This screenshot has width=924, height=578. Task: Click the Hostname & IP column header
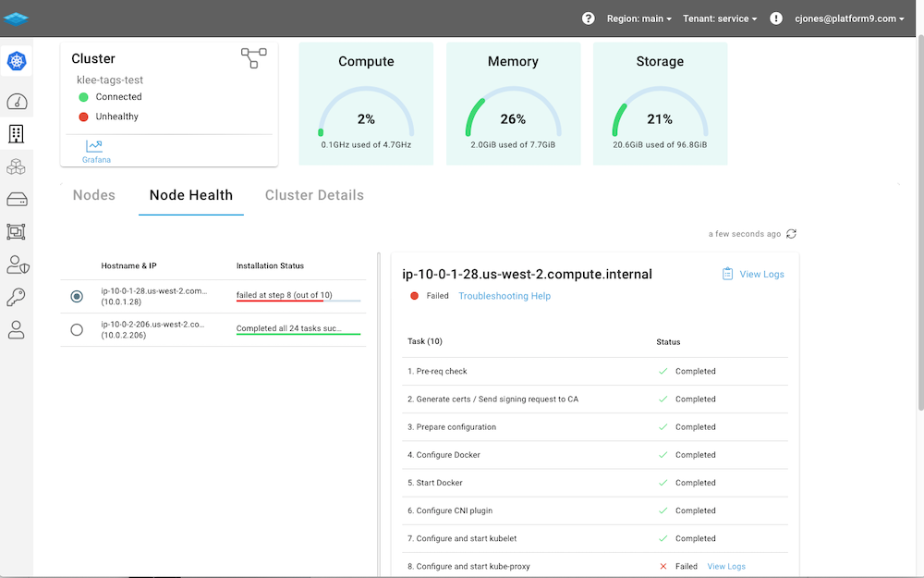[128, 266]
